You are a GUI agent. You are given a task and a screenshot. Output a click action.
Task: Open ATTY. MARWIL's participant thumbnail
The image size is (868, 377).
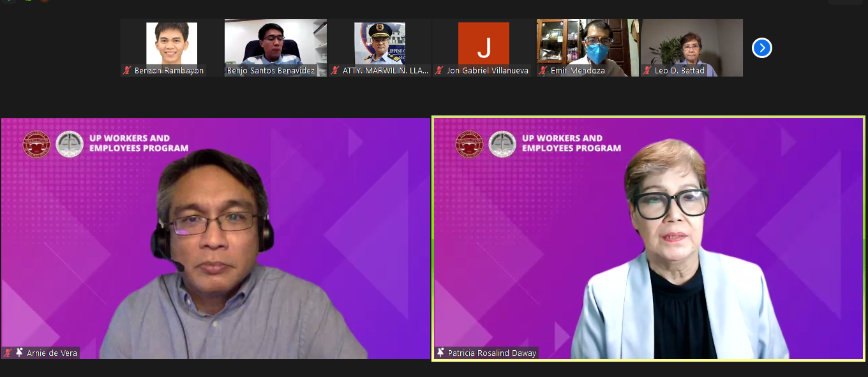(380, 43)
